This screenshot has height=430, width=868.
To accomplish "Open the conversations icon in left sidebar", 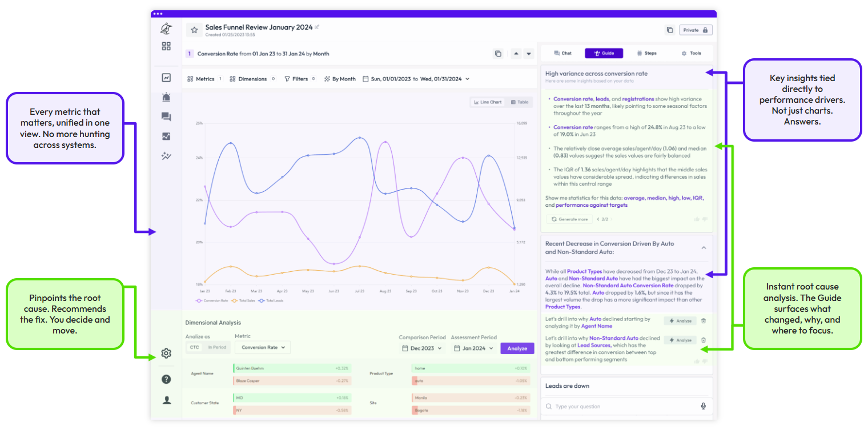I will click(166, 117).
